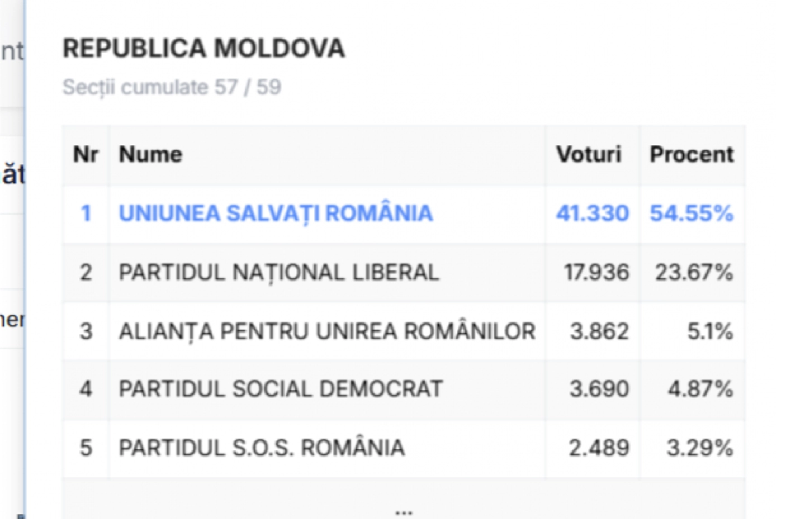
Task: Select the 41.330 vote count value
Action: 593,213
